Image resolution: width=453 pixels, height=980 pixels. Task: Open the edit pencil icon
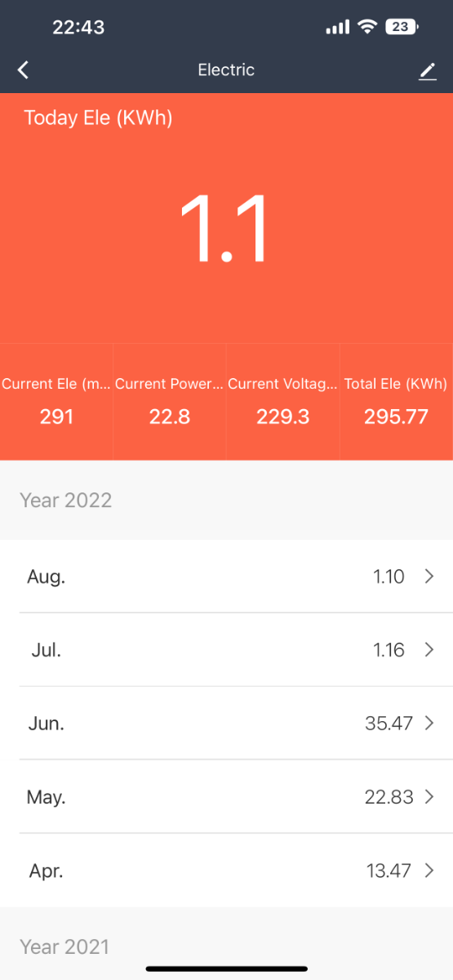pyautogui.click(x=428, y=71)
